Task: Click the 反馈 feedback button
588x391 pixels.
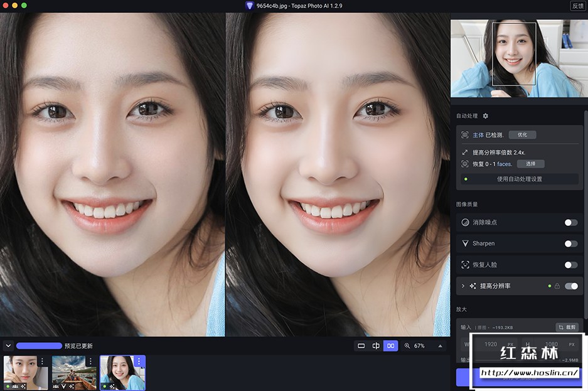Action: pos(578,6)
